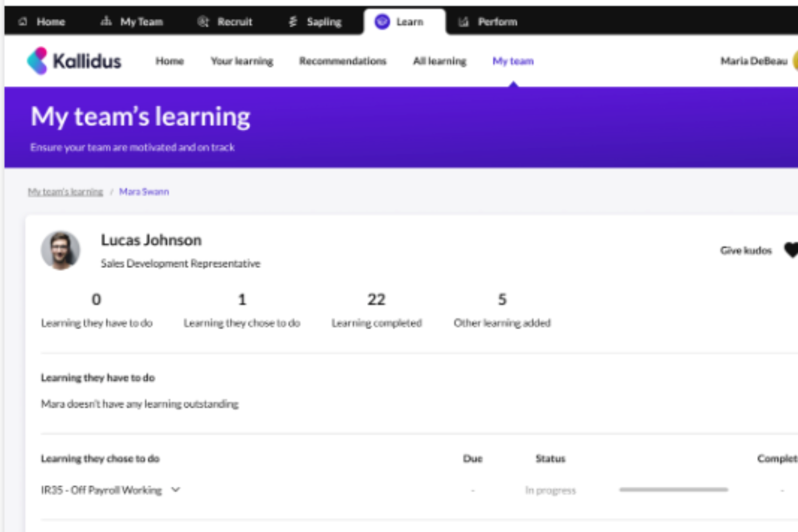This screenshot has width=798, height=532.
Task: Click the 'In progress' status text
Action: [550, 490]
